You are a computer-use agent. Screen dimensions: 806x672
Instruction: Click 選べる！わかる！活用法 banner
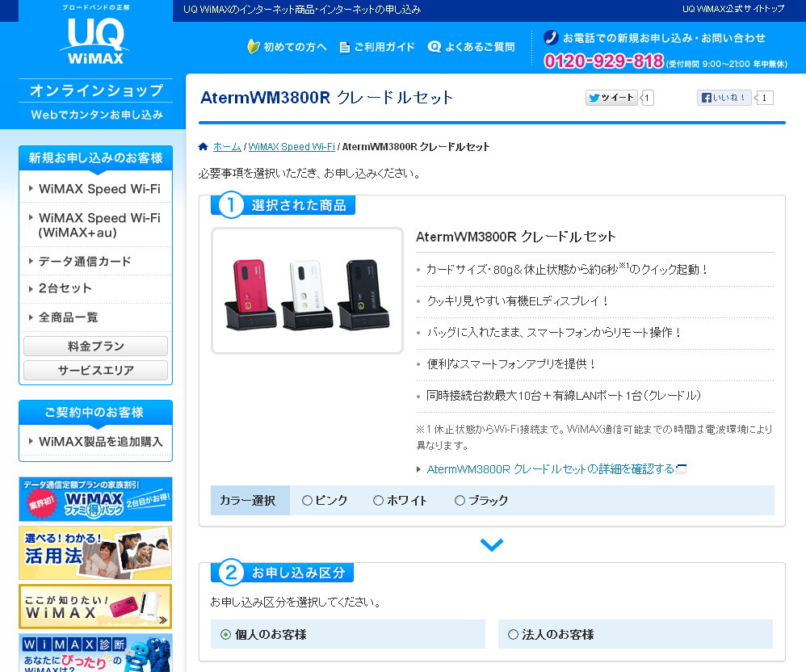(95, 552)
